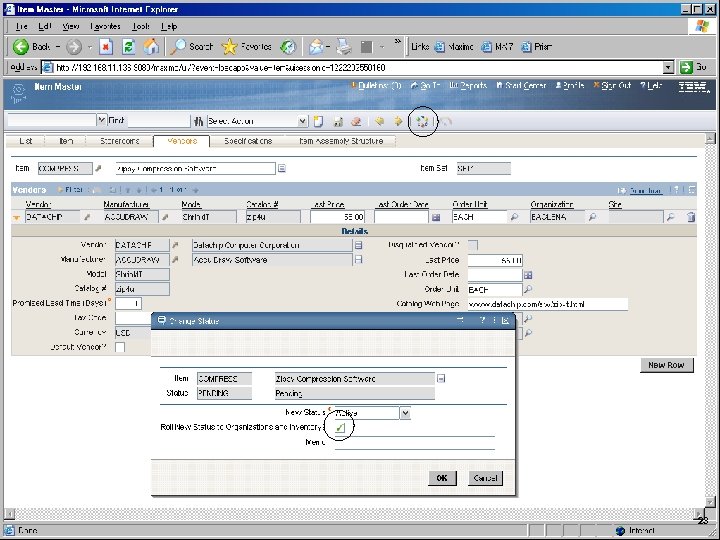Open the Tools menu in IE
Image resolution: width=720 pixels, height=540 pixels.
click(141, 27)
